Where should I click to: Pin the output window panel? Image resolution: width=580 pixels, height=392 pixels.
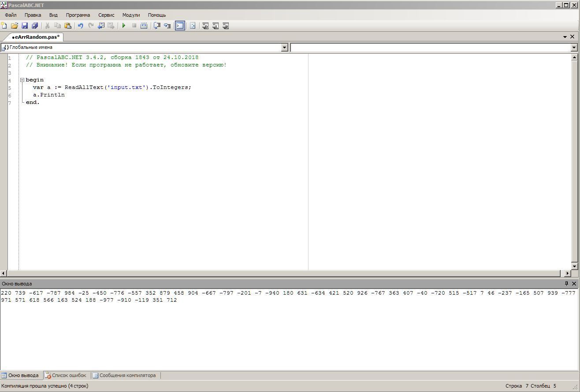click(566, 284)
